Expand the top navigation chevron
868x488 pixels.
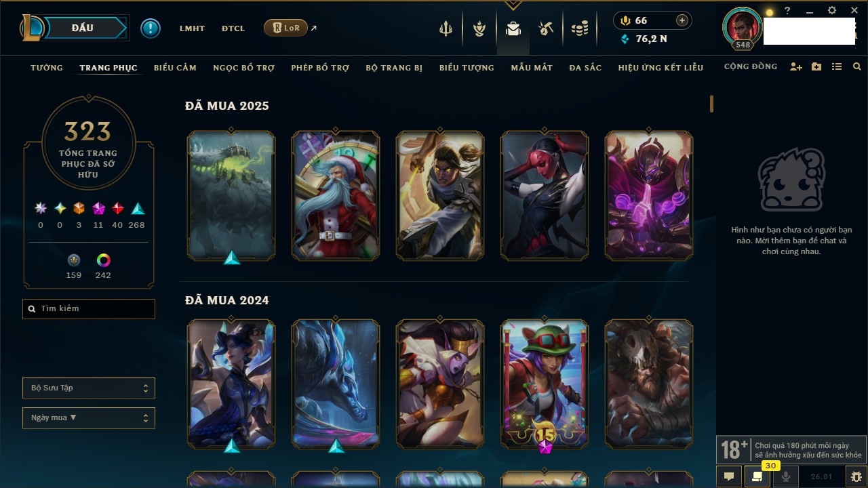(513, 5)
